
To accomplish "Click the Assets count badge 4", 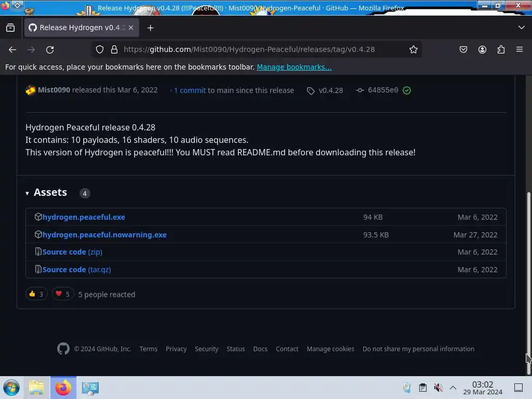I will (85, 193).
